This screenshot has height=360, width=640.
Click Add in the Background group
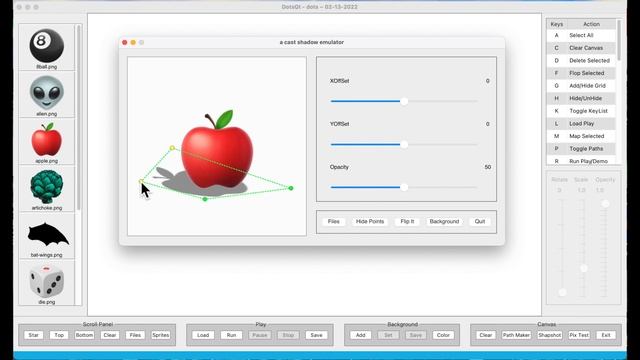point(360,335)
